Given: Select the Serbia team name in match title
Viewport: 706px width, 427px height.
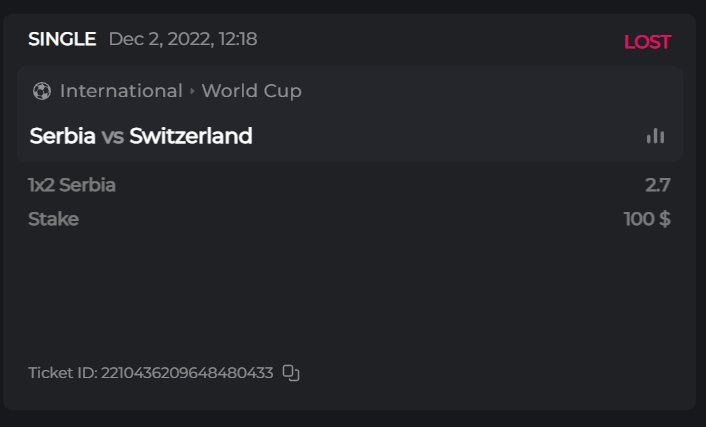Looking at the screenshot, I should coord(63,136).
